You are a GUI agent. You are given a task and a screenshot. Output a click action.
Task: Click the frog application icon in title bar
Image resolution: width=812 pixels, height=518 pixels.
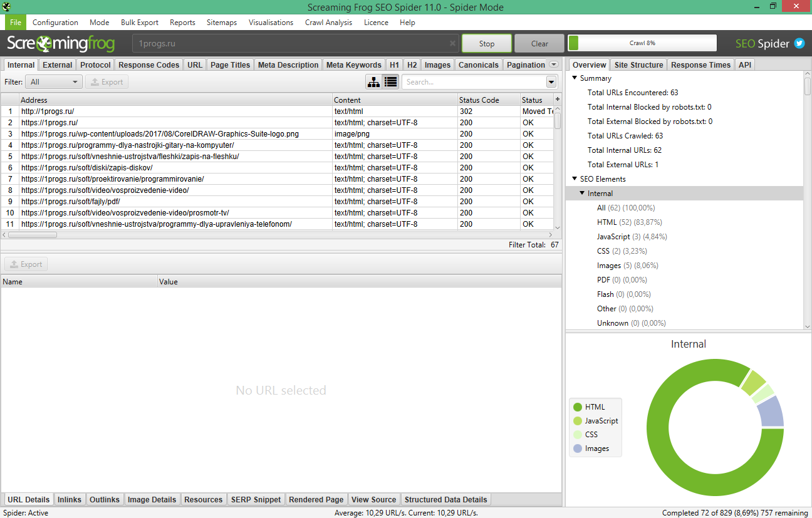tap(7, 7)
